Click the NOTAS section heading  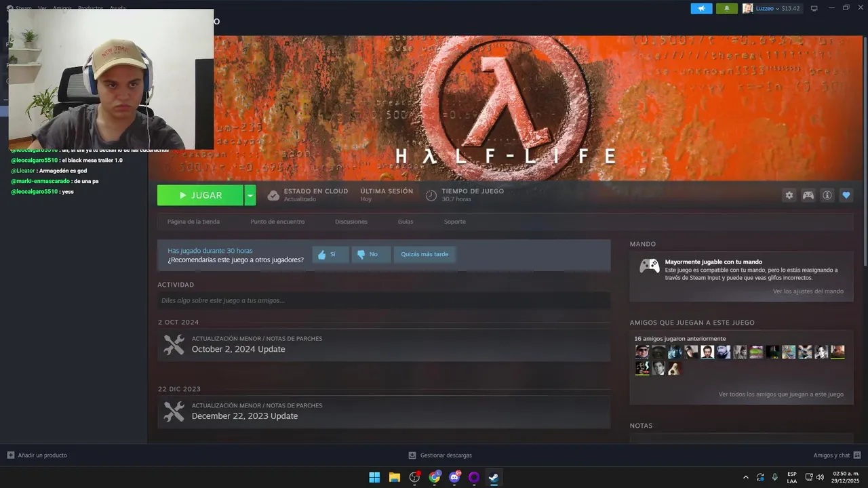point(641,426)
